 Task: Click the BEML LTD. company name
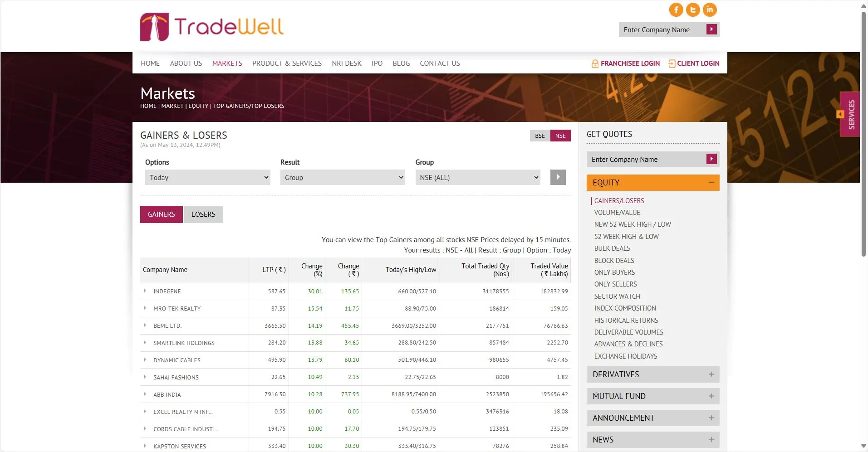click(167, 326)
